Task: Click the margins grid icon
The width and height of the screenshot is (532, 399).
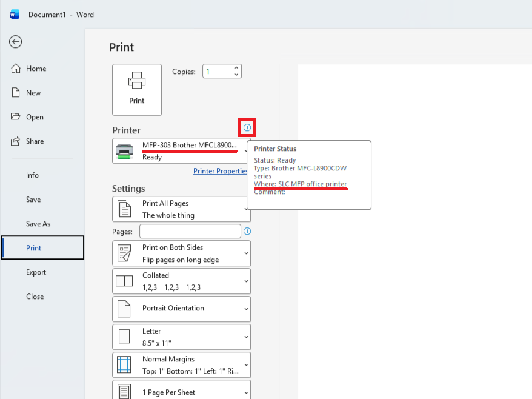Action: tap(124, 364)
